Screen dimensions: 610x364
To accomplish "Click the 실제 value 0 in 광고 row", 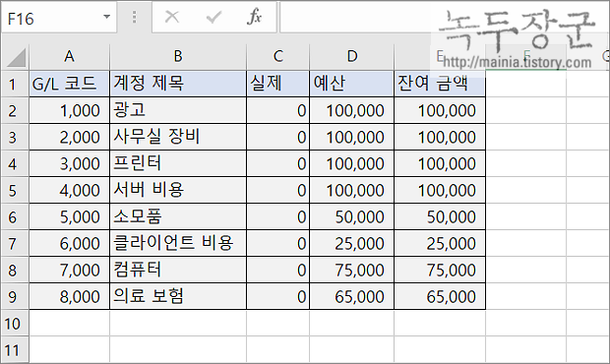I will (277, 110).
